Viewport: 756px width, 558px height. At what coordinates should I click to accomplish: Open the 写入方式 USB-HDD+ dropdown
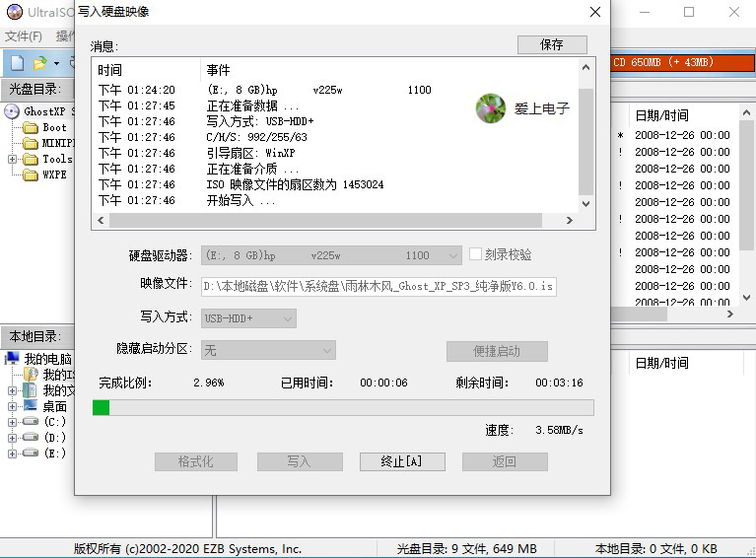(248, 318)
